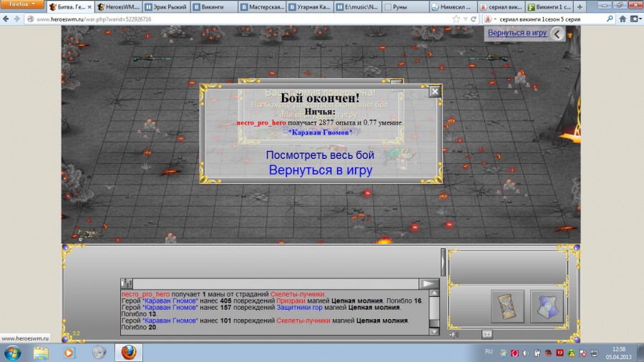Switch to 'Угарная Ка...' tab
The width and height of the screenshot is (644, 362).
coord(310,7)
